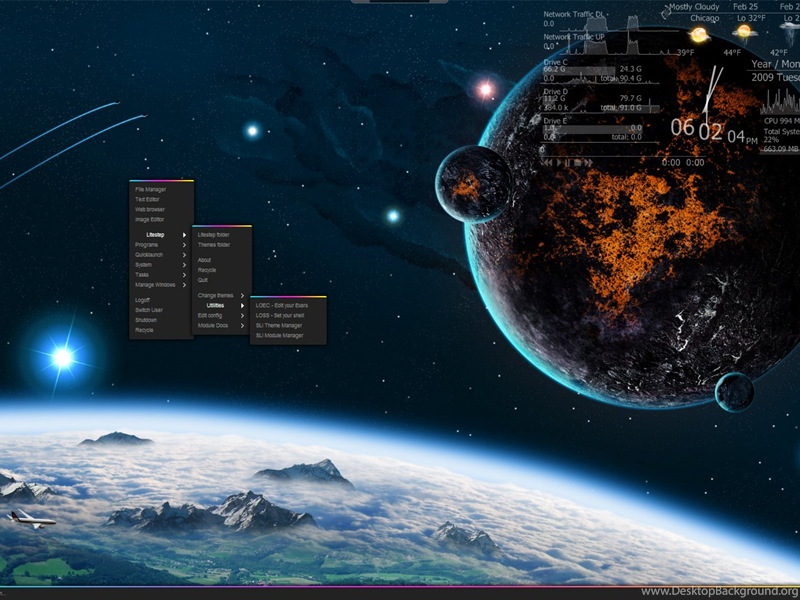Viewport: 800px width, 600px height.
Task: Expand the Manage Windows submenu
Action: 160,285
